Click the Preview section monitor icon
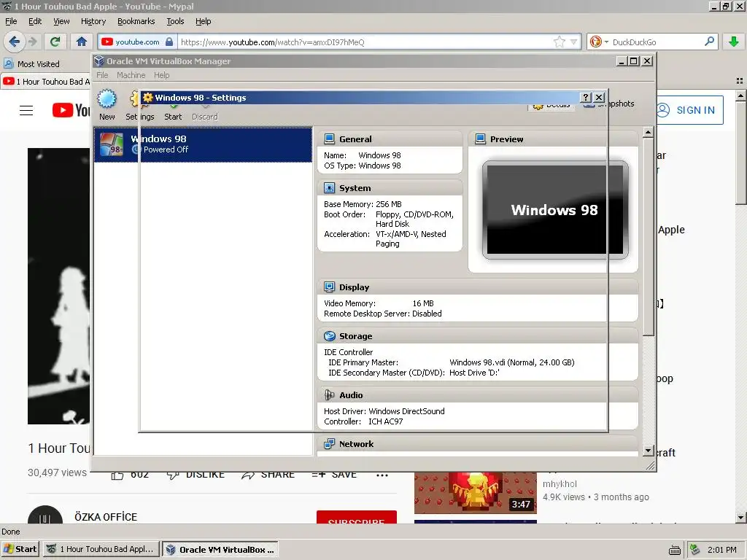 coord(480,139)
